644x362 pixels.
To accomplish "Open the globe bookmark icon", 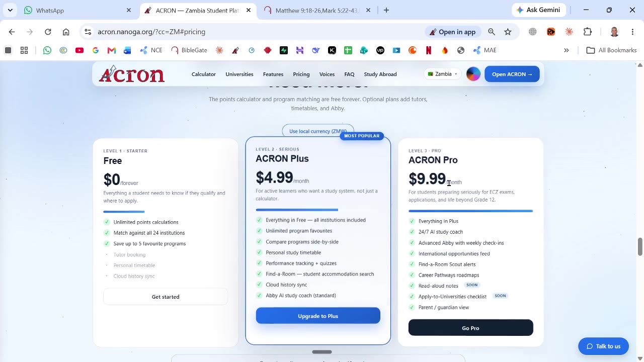I will pos(461,50).
